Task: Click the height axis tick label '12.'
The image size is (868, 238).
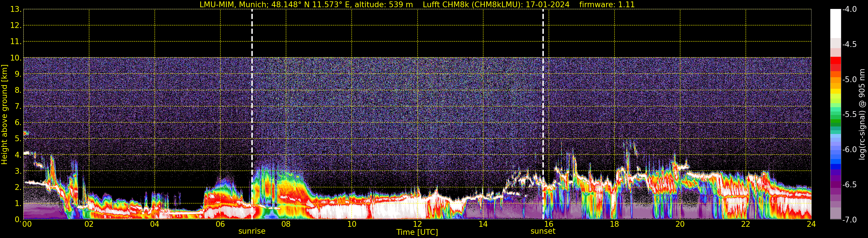Action: tap(16, 26)
